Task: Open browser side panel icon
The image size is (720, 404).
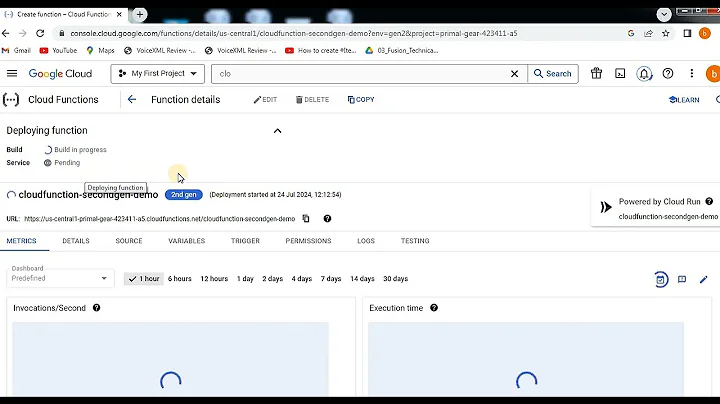Action: (x=687, y=33)
